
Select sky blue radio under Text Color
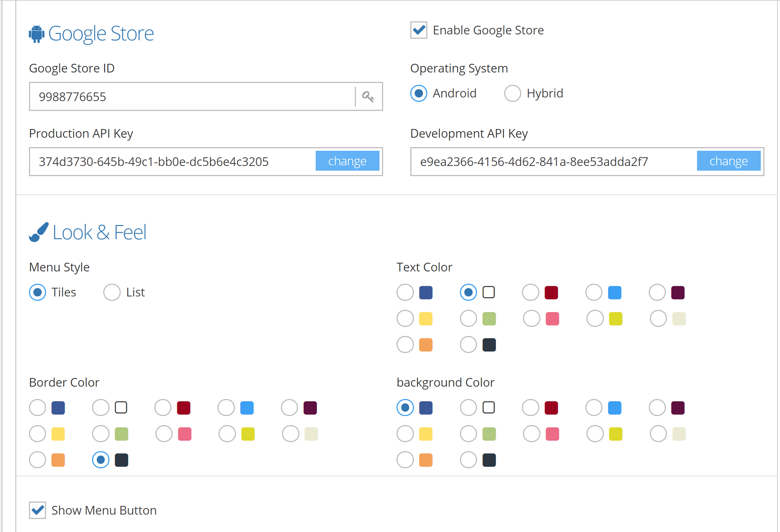594,292
